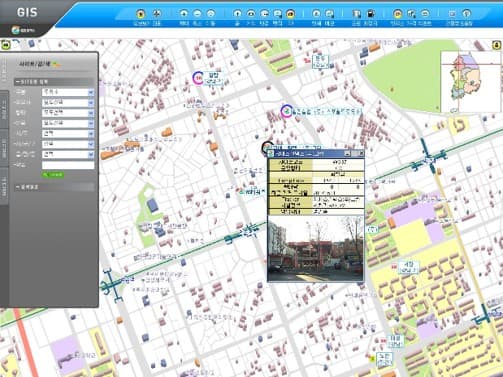Minimize the station info popup window
This screenshot has width=503, height=377.
pos(347,154)
